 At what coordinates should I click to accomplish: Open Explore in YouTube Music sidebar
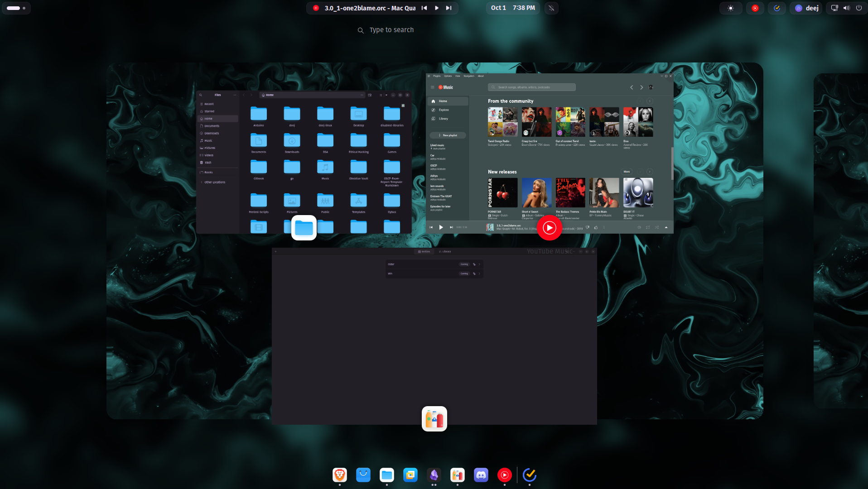448,110
